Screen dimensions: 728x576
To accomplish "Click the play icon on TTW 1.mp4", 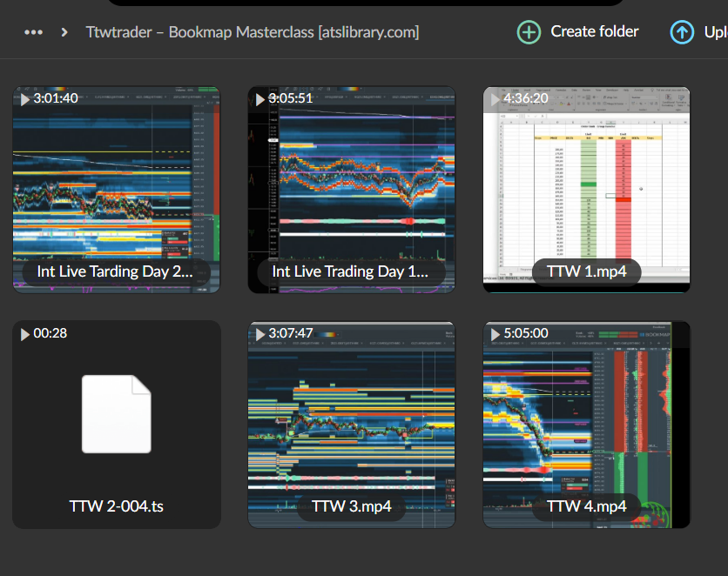I will click(x=496, y=98).
